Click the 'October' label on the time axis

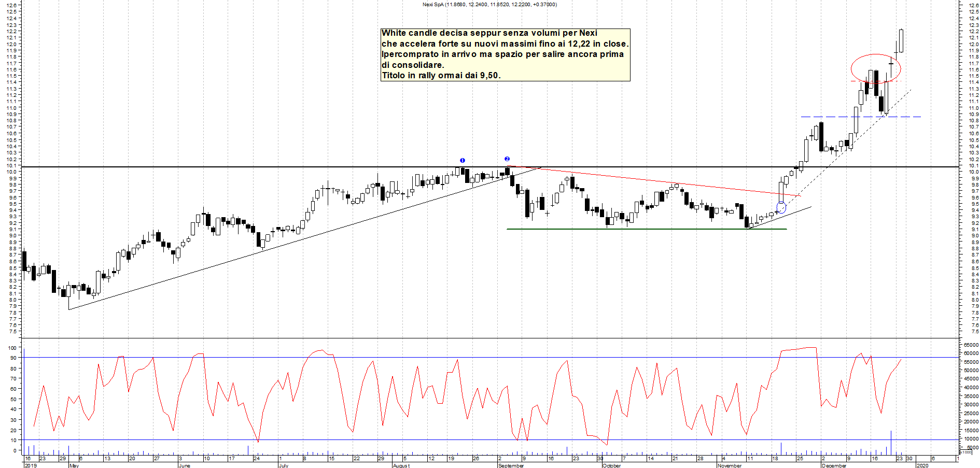tap(612, 465)
